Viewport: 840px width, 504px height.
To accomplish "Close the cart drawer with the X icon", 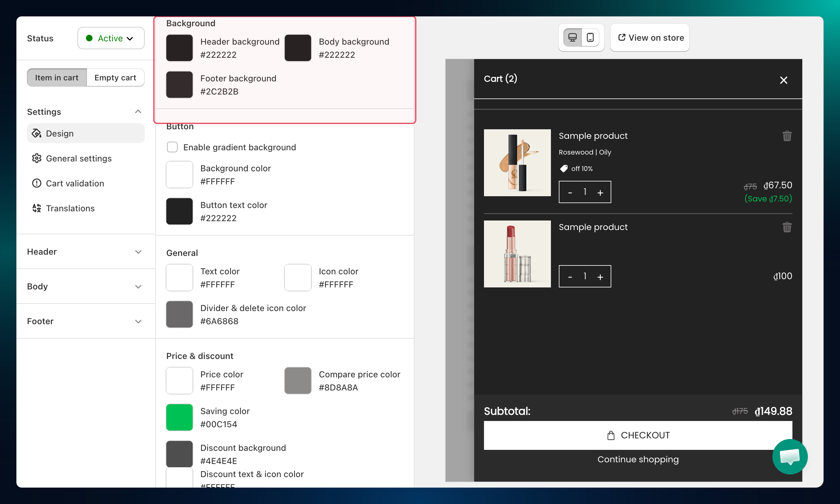I will coord(783,80).
